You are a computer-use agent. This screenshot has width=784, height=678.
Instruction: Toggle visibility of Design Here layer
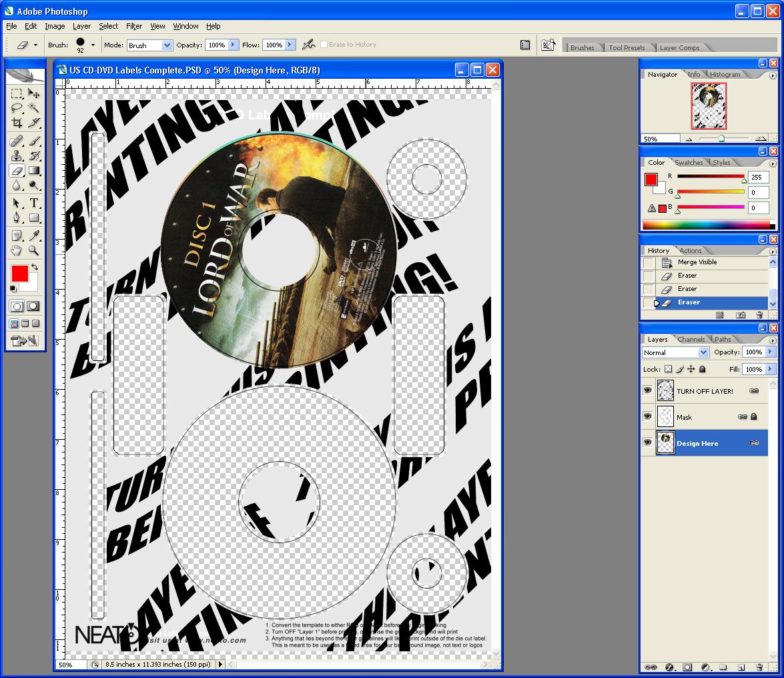(647, 442)
